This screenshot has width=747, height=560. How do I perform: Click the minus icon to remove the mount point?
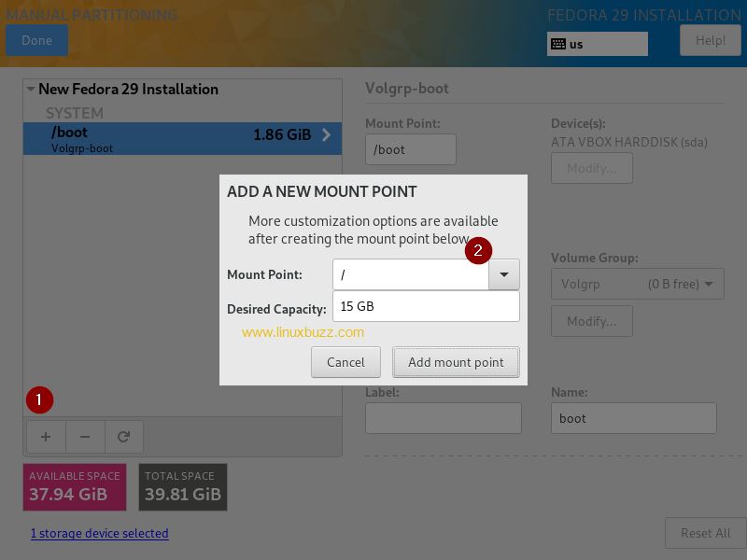[85, 437]
